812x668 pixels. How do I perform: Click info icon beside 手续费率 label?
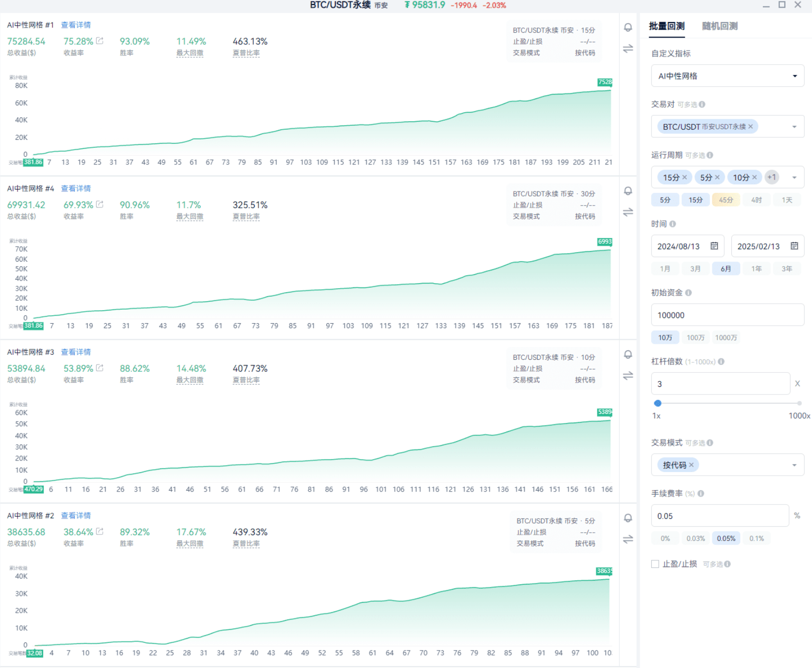coord(701,494)
